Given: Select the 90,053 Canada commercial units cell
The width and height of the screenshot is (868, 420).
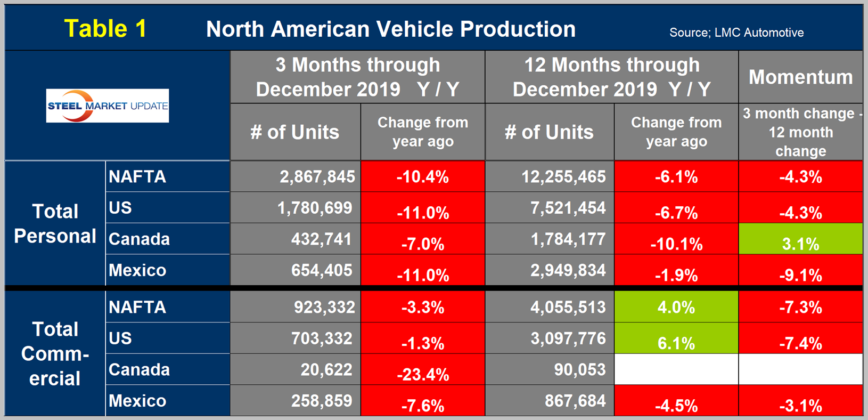Looking at the screenshot, I should (550, 369).
